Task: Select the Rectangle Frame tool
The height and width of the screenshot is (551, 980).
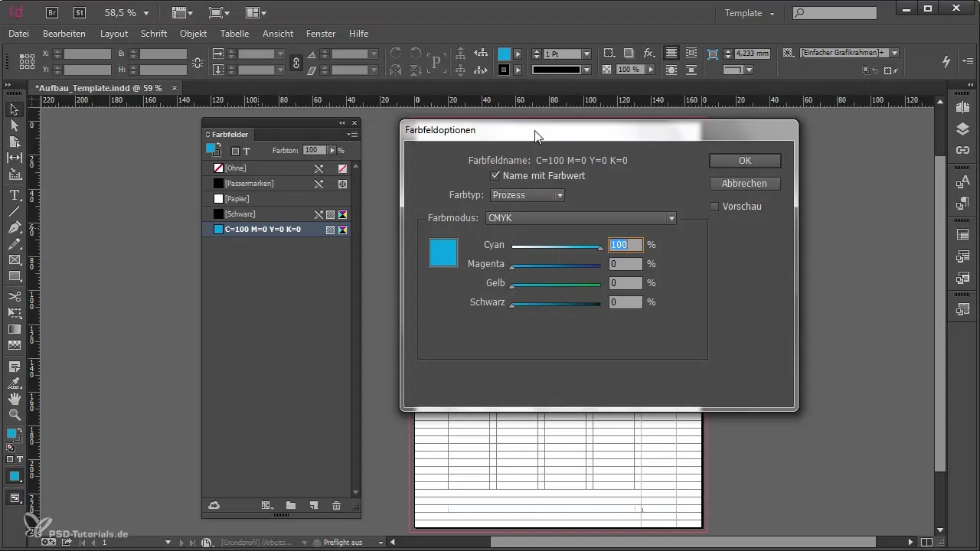Action: point(15,260)
